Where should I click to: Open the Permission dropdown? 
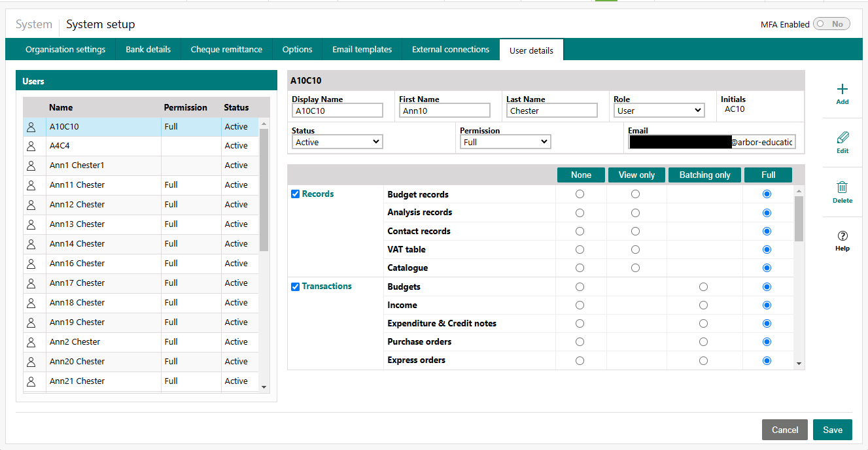tap(505, 142)
